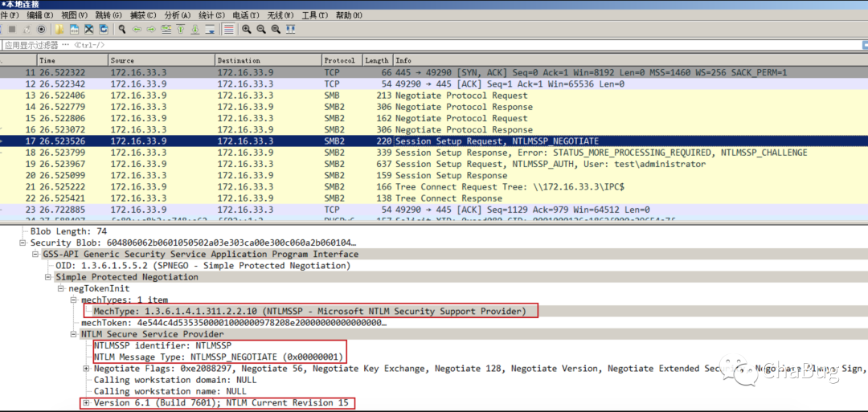Select packet 17 Session Setup Request NTLMSSP_NEGOTIATE
Viewport: 868px width, 412px height.
[x=434, y=141]
